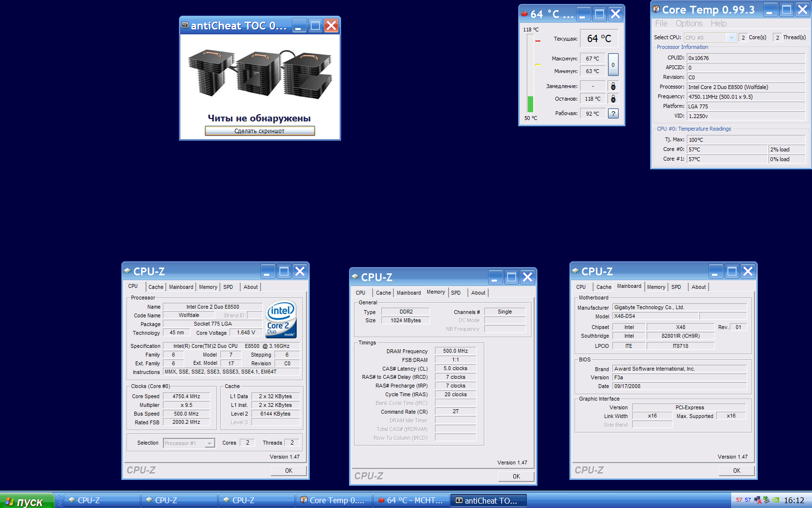Click the antiCheat TOC title bar icon
This screenshot has width=812, height=508.
point(185,25)
